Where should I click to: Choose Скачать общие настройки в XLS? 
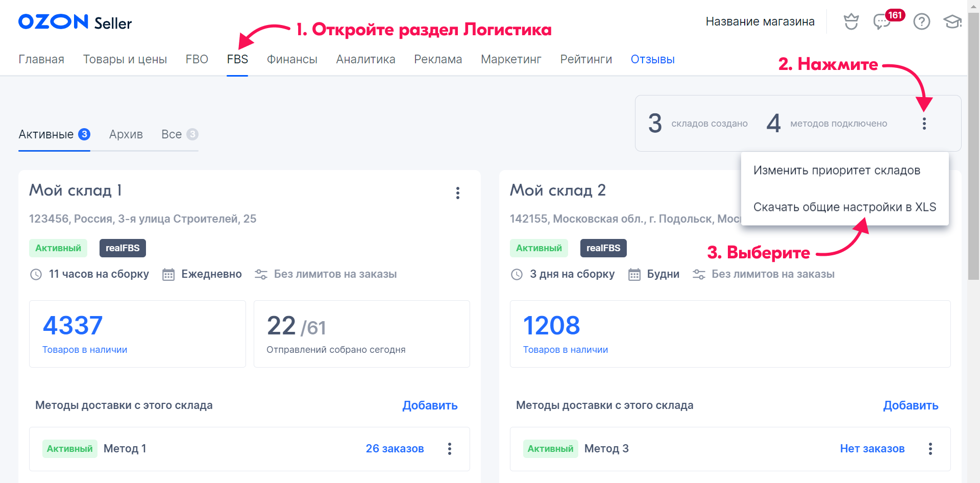point(844,207)
